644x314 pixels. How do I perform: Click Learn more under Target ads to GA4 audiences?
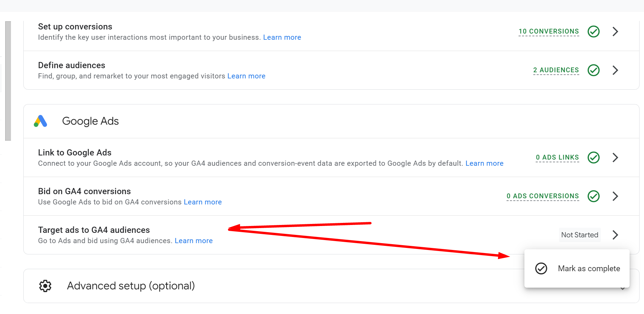[194, 241]
